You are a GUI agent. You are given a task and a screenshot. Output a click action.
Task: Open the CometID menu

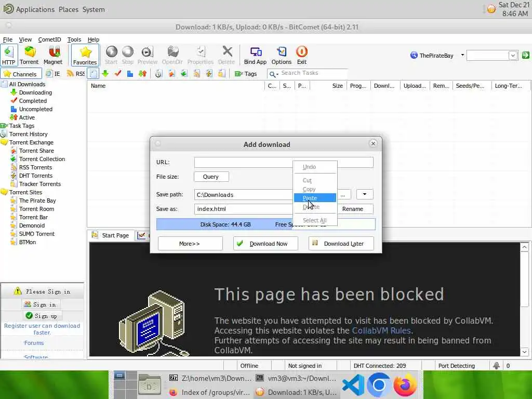(49, 39)
